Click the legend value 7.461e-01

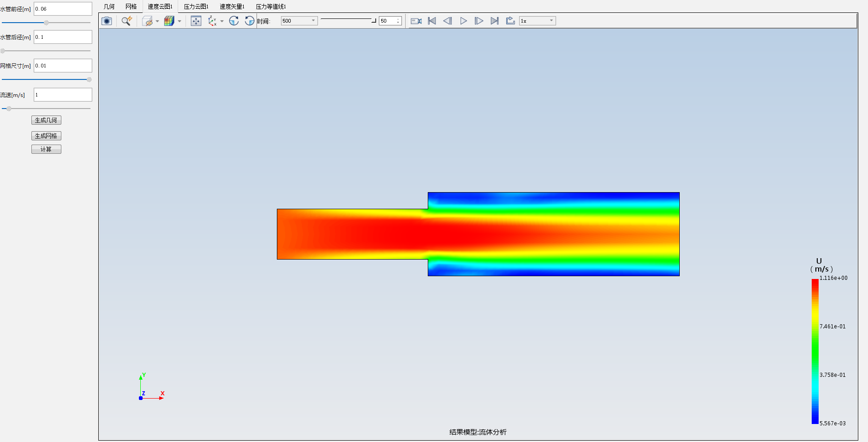click(832, 327)
